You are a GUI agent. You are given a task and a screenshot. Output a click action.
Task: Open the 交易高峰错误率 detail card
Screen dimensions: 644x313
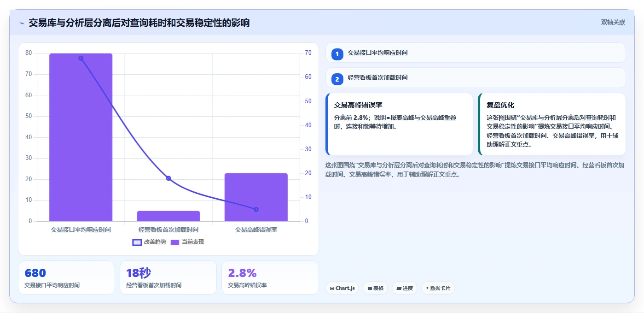click(399, 124)
